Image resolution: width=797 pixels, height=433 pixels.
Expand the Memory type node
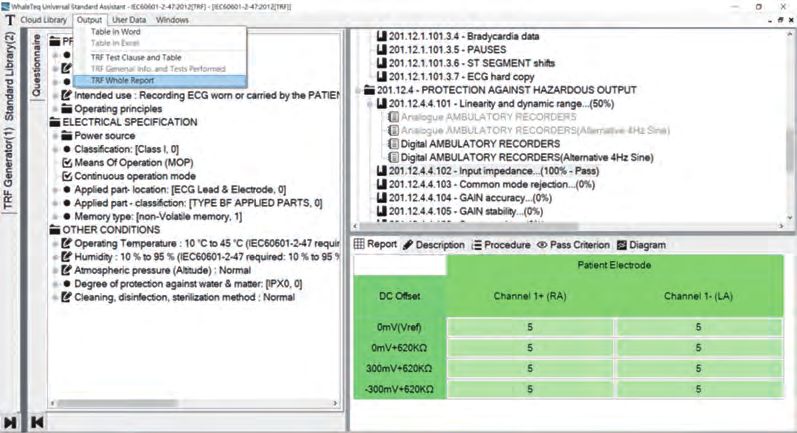coord(55,217)
